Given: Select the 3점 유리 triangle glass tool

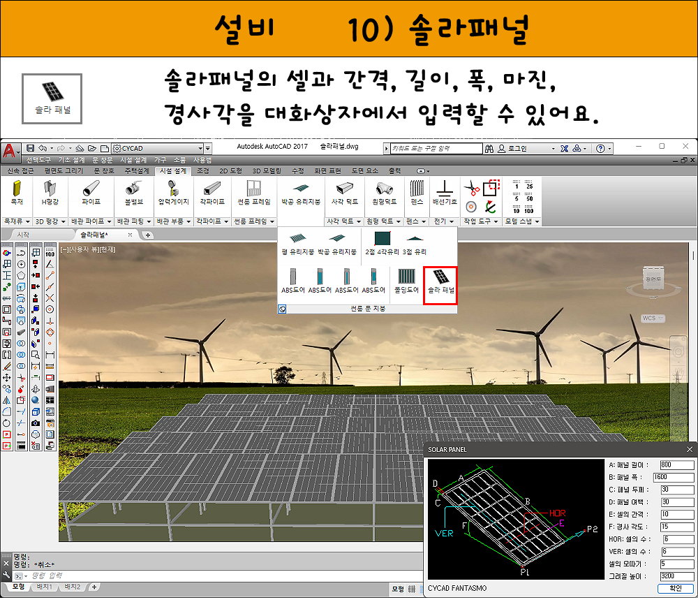Looking at the screenshot, I should pyautogui.click(x=415, y=244).
